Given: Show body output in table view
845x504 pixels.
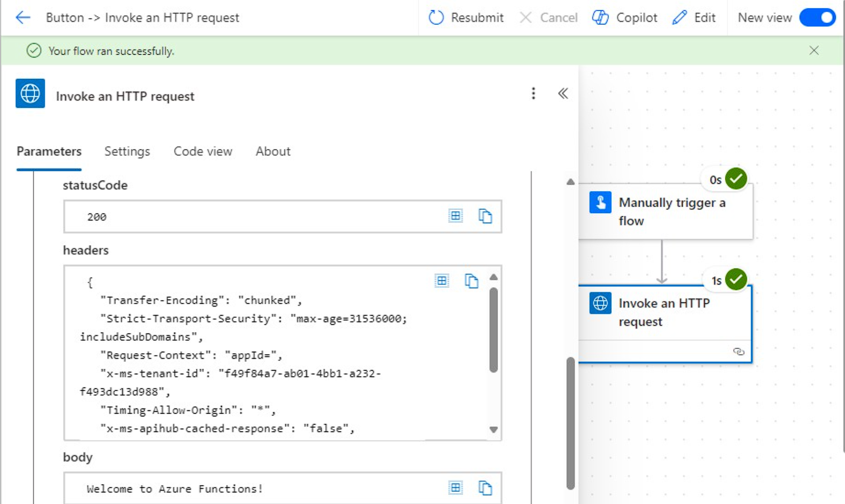Looking at the screenshot, I should point(455,488).
